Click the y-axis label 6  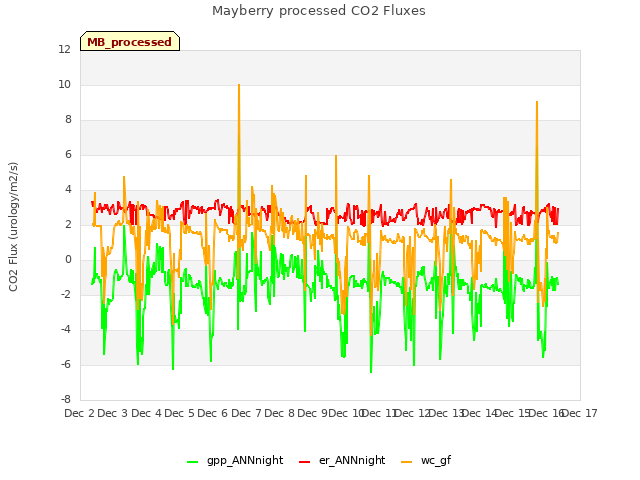coord(68,154)
